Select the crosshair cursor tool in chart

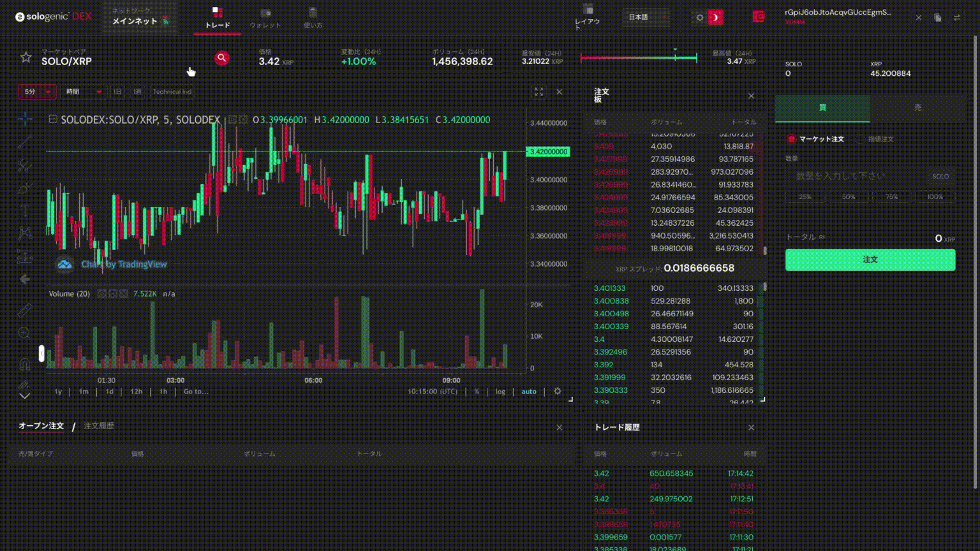pos(25,119)
